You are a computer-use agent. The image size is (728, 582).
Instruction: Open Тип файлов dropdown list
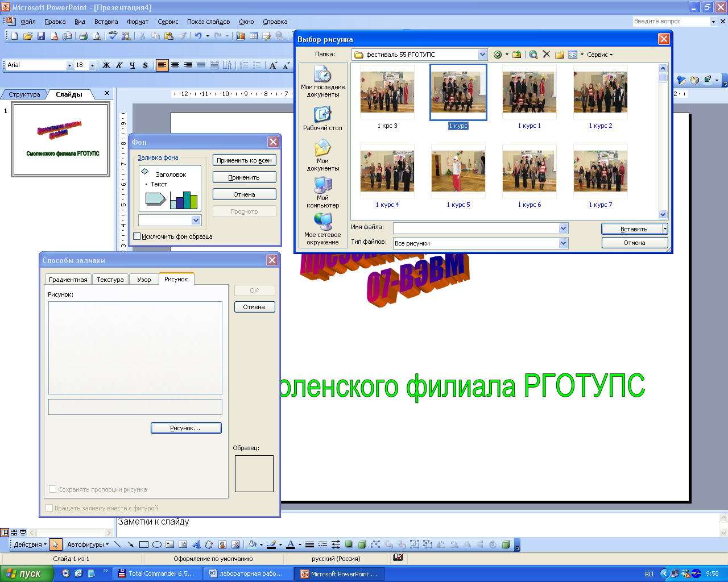[x=564, y=243]
